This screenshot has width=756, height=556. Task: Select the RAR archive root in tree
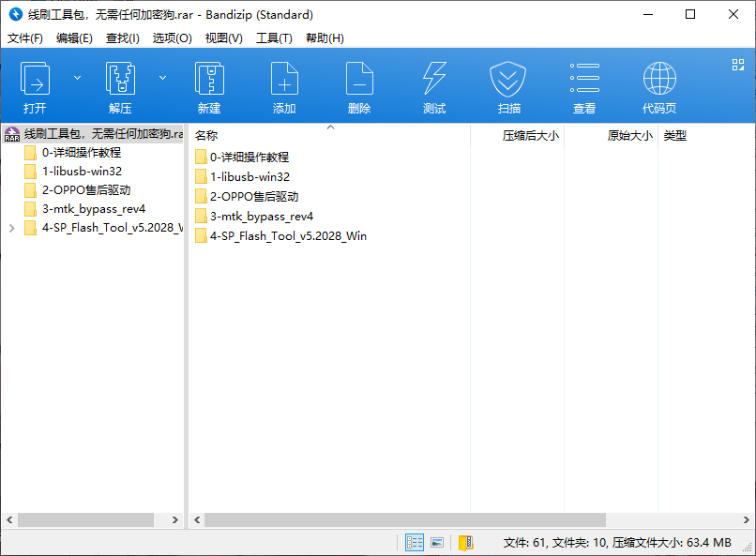[93, 133]
